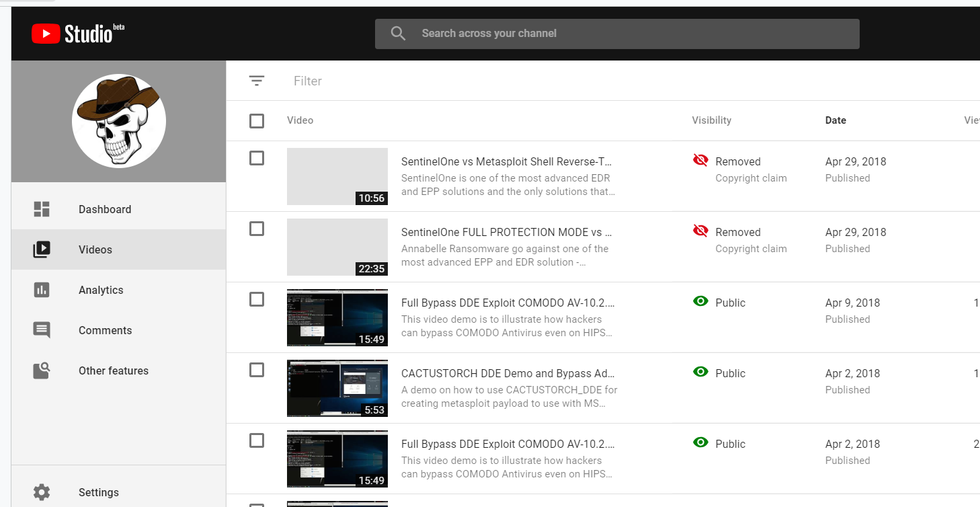Open SentinelOne FULL PROTECTION MODE video title
This screenshot has height=507, width=980.
tap(507, 232)
